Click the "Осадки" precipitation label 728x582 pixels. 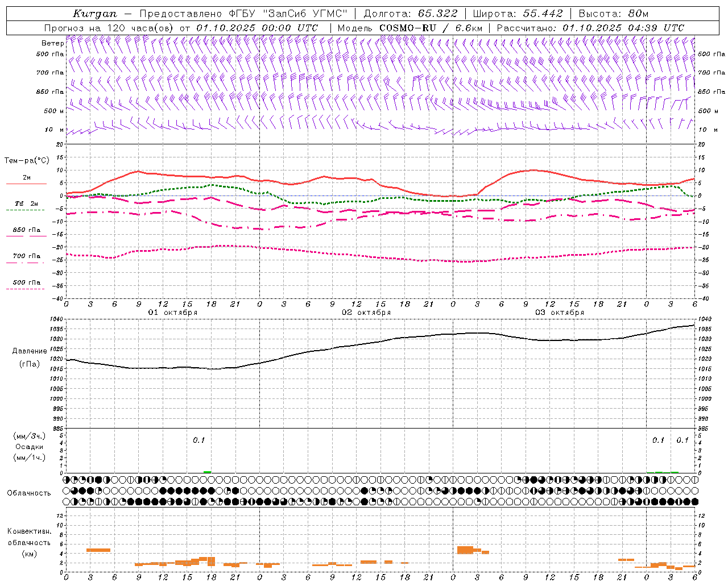[30, 447]
